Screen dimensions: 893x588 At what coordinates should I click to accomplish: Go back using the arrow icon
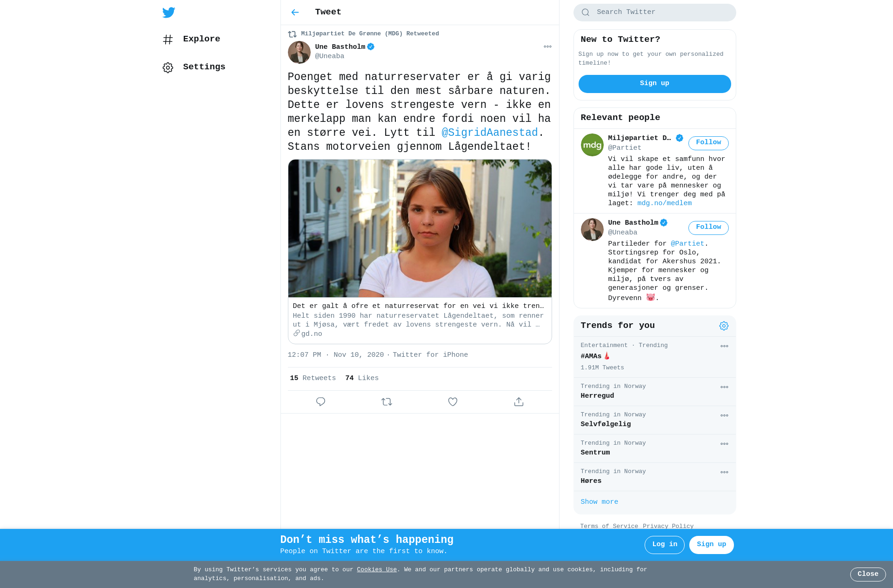point(295,12)
